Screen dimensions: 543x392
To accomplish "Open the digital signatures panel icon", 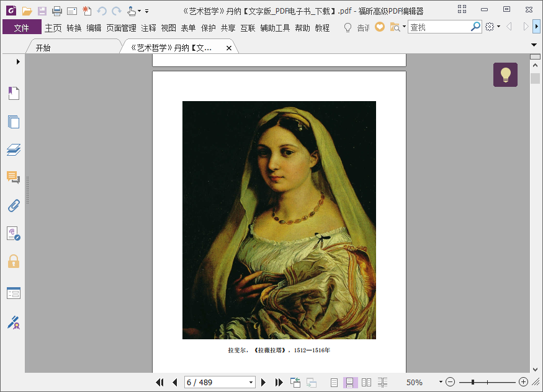I will (x=14, y=323).
